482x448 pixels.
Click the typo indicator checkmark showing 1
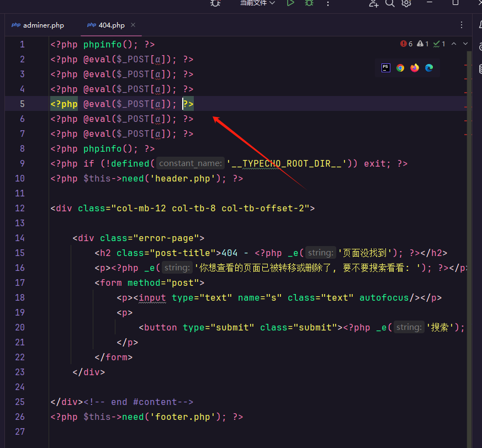coord(439,44)
